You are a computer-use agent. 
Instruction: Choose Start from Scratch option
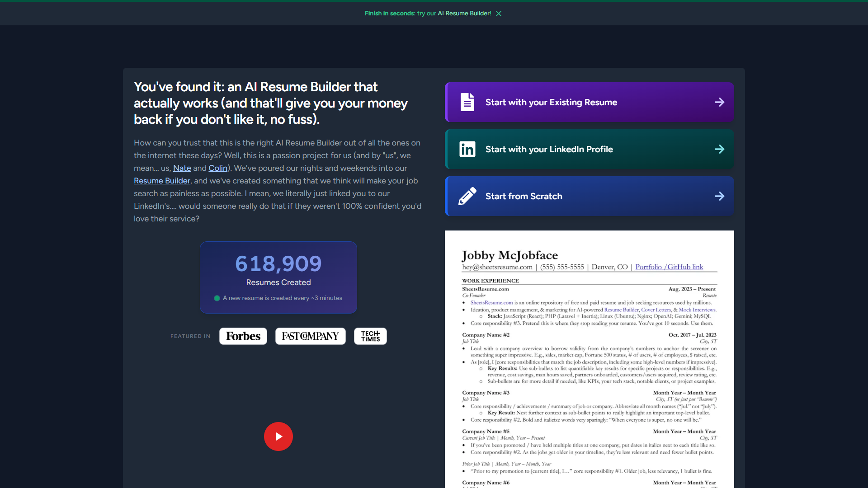pos(590,196)
